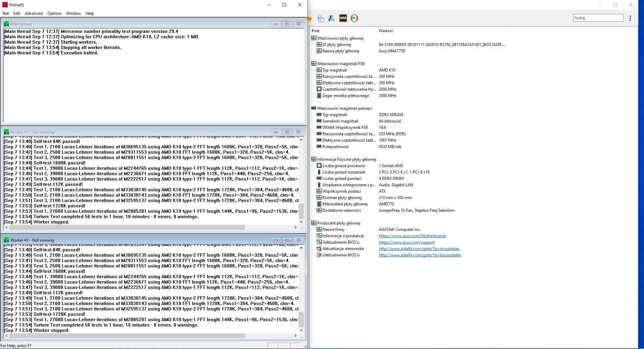644x349 pixels.
Task: Click Worker #2 'Worker stopped.' line
Action: (37, 331)
